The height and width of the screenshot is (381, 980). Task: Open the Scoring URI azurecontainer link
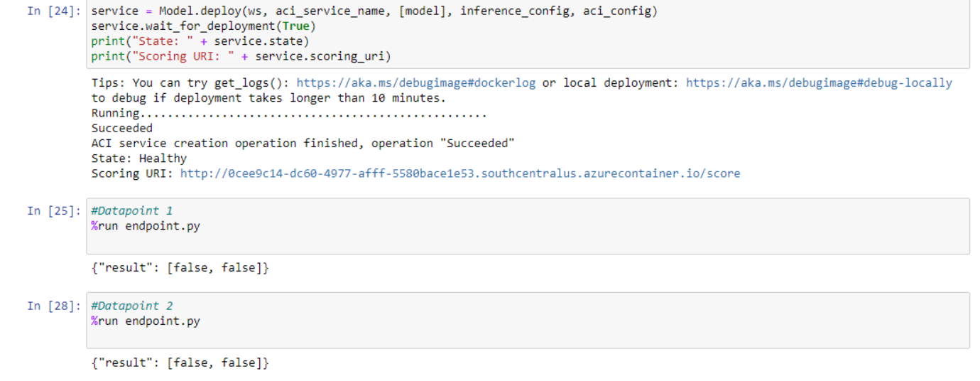[460, 173]
